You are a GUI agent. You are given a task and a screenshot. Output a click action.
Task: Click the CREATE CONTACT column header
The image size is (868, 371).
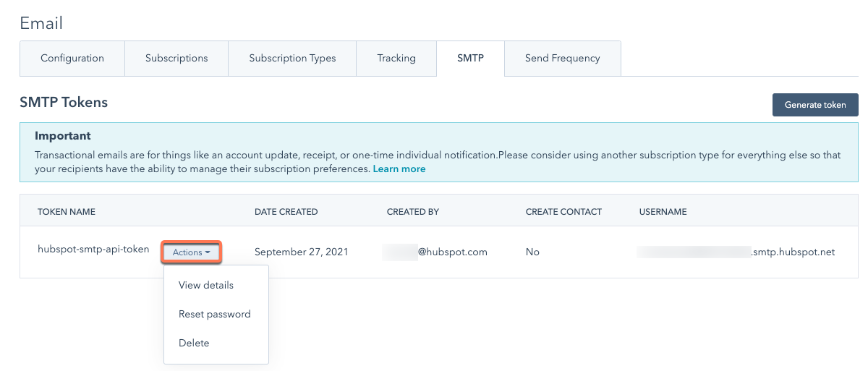coord(563,212)
